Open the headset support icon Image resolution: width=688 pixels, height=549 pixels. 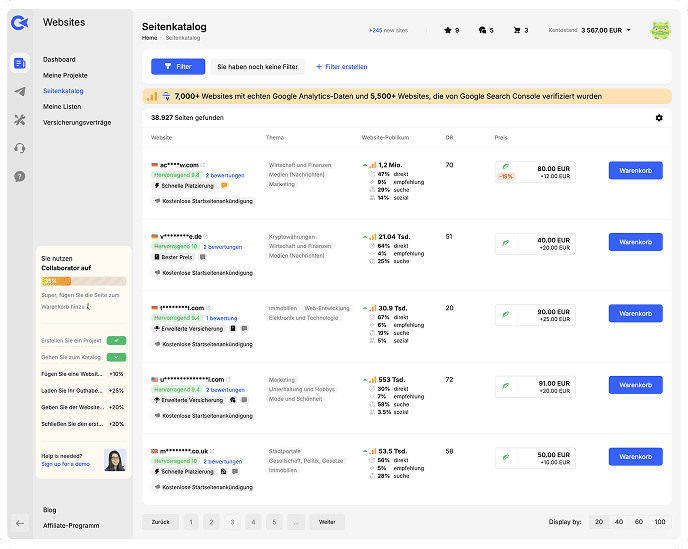pos(20,148)
